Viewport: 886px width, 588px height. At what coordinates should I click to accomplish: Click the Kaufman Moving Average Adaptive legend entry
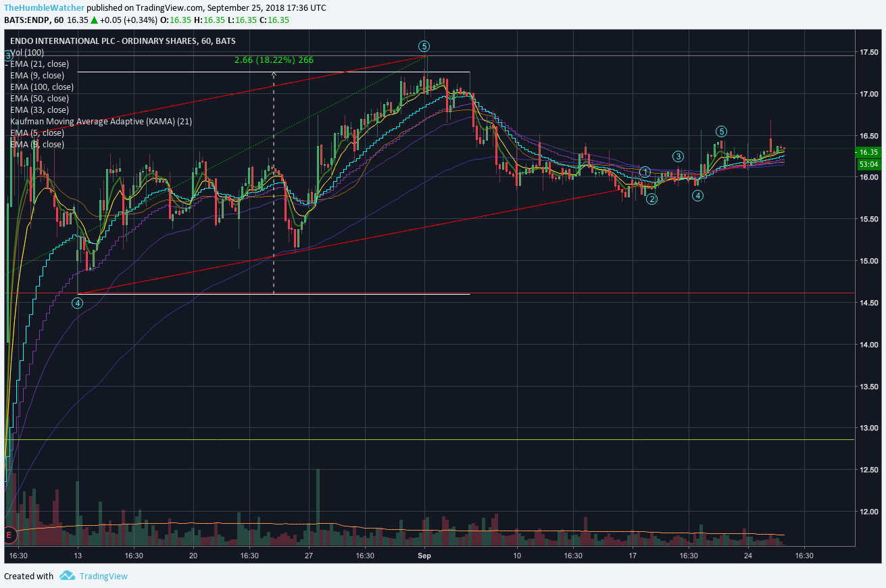coord(101,121)
